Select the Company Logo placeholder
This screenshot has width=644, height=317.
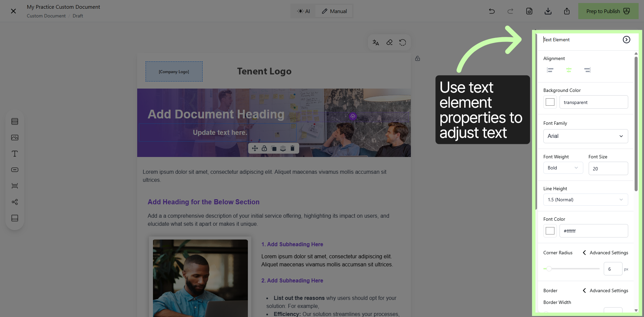[x=174, y=71]
